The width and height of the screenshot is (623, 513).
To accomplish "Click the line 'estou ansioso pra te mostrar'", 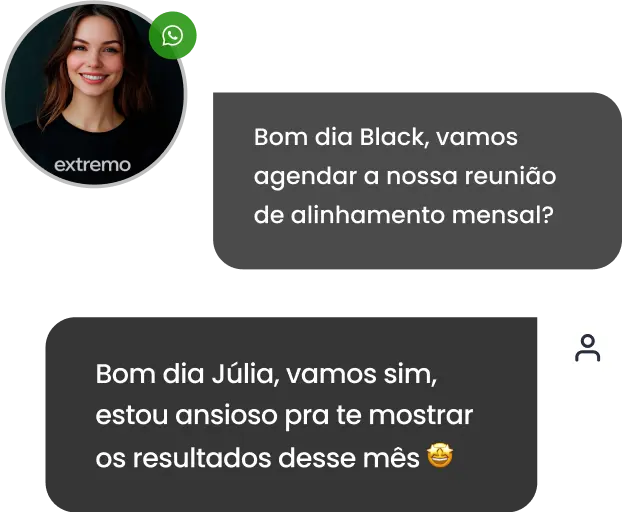I will click(x=284, y=416).
